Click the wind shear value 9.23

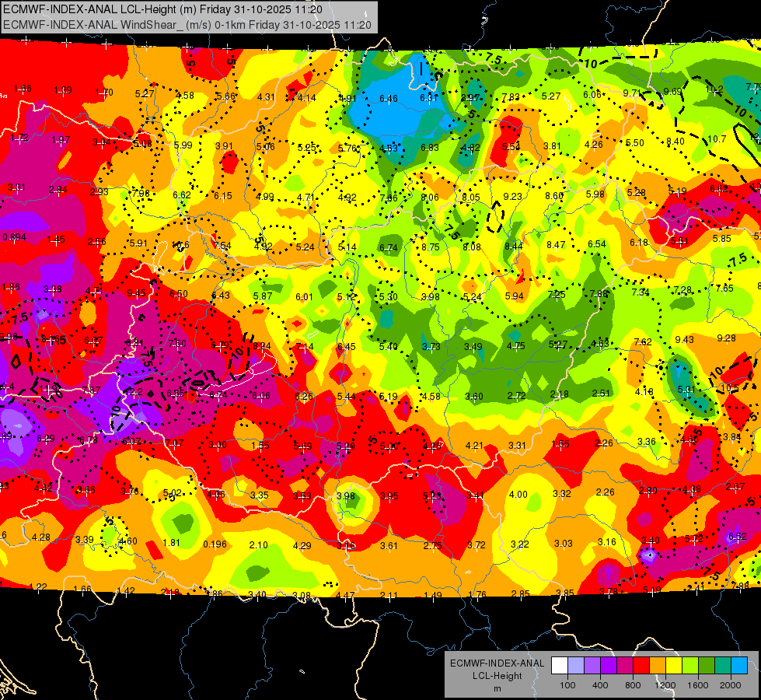tap(513, 196)
